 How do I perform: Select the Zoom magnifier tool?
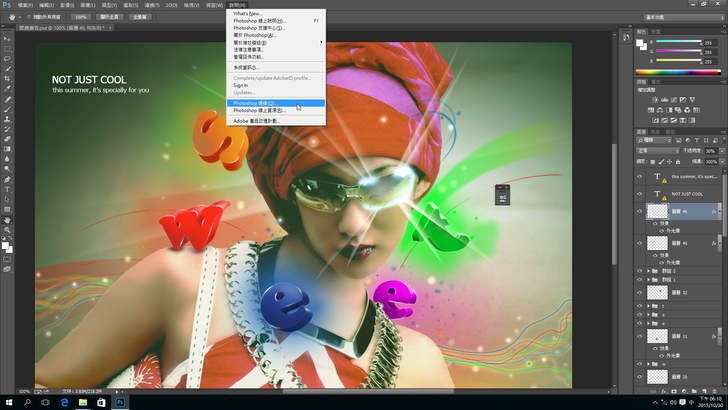pos(7,229)
